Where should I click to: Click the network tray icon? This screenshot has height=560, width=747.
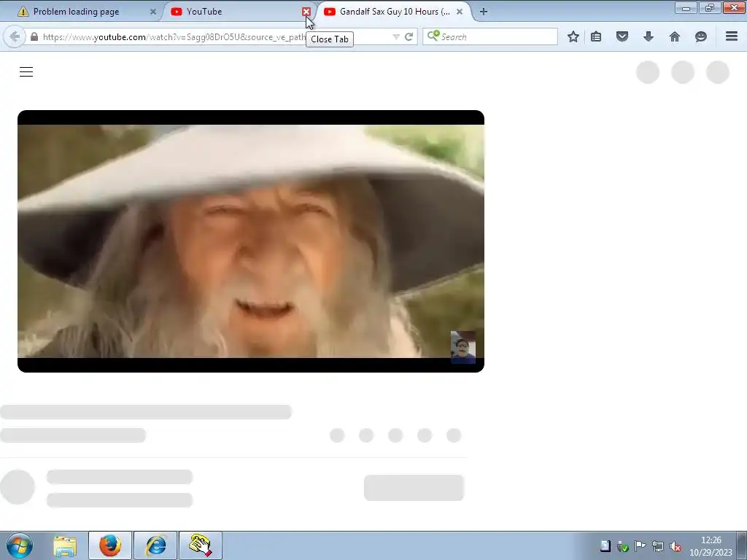coord(658,546)
